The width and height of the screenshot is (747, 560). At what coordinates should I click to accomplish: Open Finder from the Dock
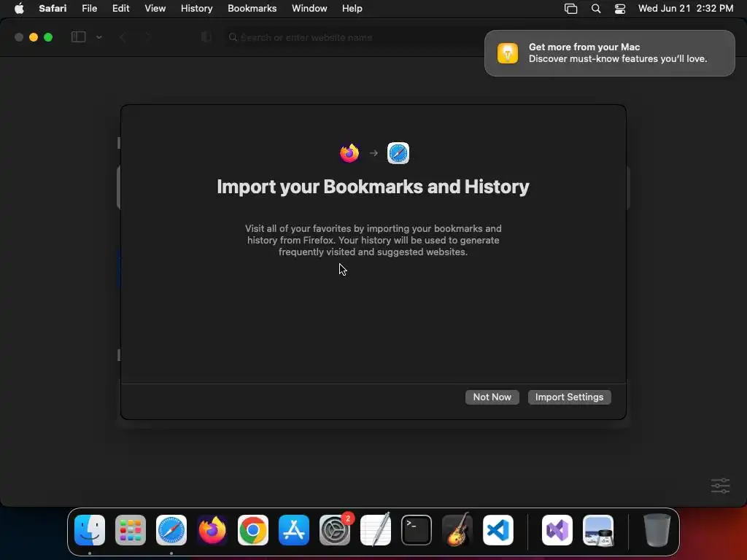click(x=90, y=530)
